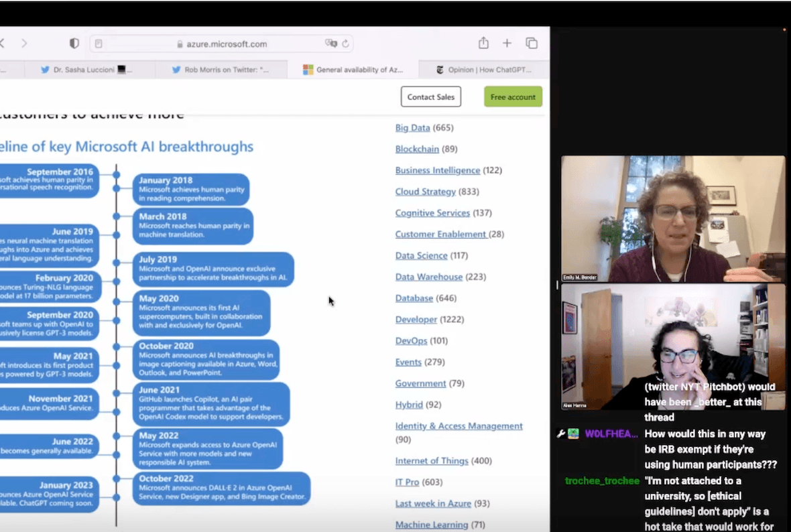Open the Data Warehouse link

pyautogui.click(x=429, y=277)
